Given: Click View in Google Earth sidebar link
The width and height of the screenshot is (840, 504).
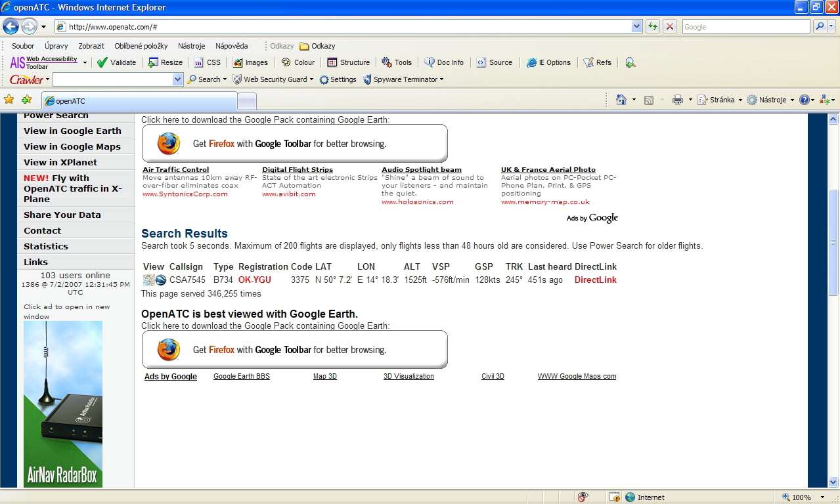Looking at the screenshot, I should [72, 131].
